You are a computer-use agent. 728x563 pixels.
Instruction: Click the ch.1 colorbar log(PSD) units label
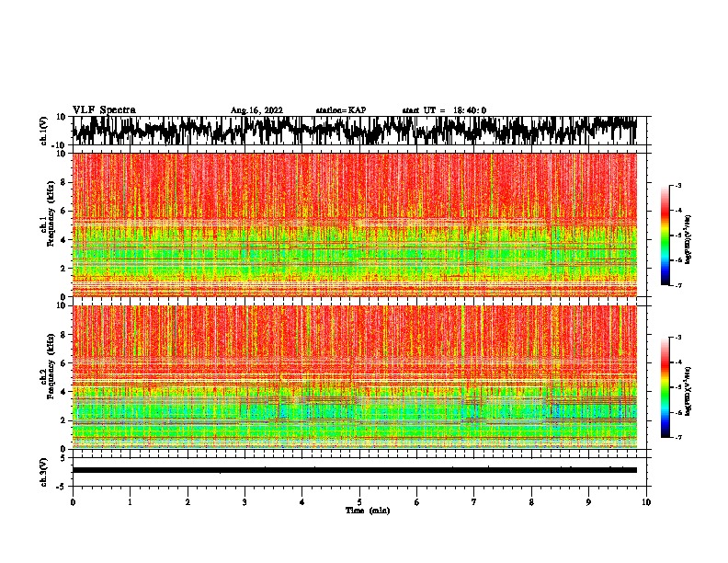point(688,239)
